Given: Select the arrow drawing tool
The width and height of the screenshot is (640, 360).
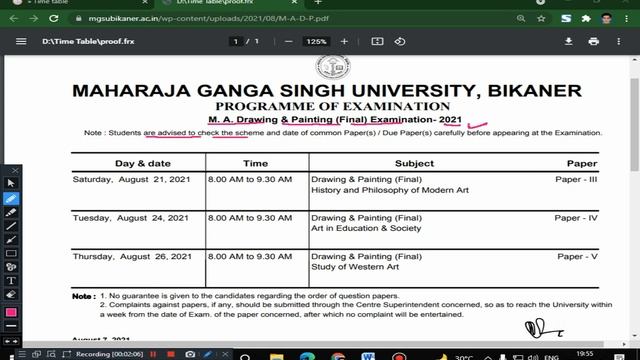Looking at the screenshot, I should click(x=11, y=240).
